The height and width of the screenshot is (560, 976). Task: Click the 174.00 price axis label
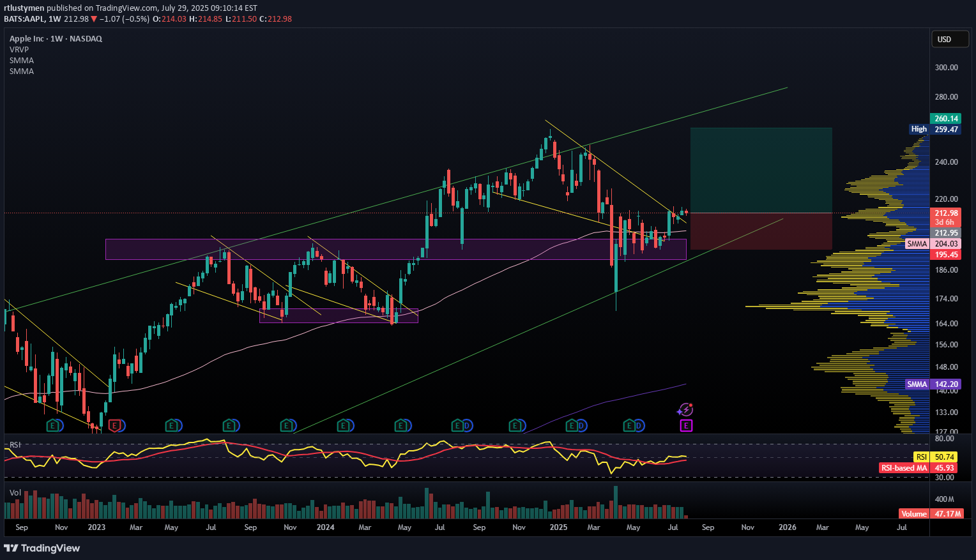coord(946,299)
